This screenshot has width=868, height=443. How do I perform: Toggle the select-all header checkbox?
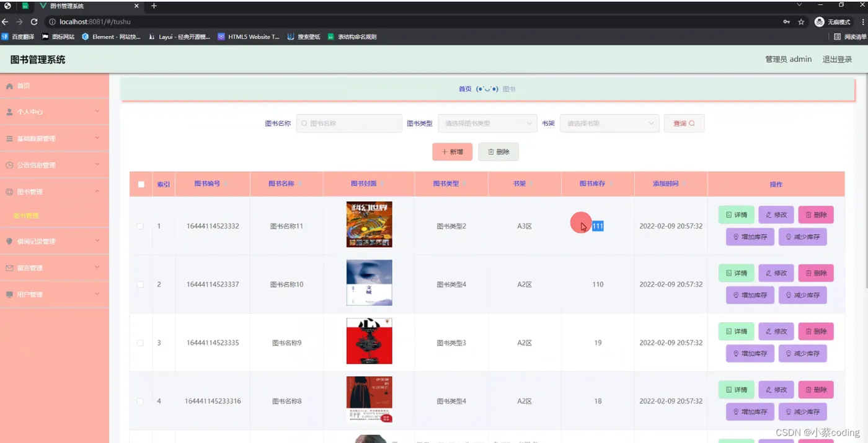point(141,184)
